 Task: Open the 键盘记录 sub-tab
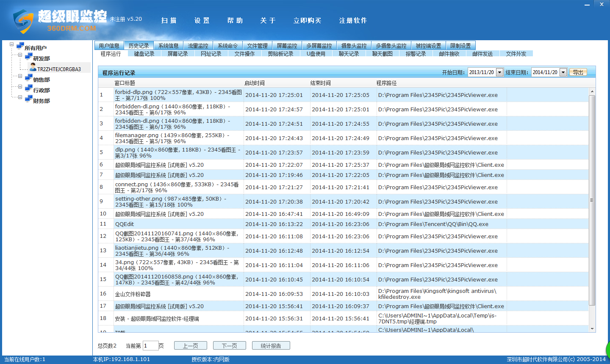click(144, 54)
